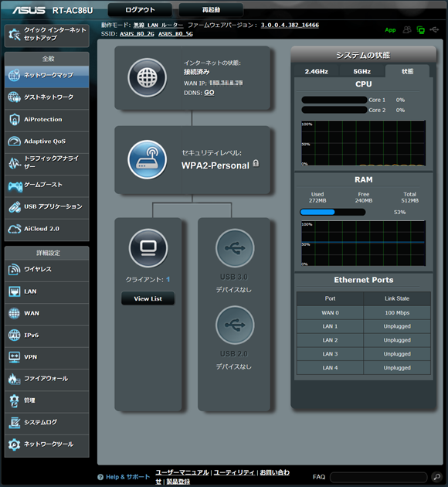
Task: Switch to the 5GHz tab
Action: (362, 71)
